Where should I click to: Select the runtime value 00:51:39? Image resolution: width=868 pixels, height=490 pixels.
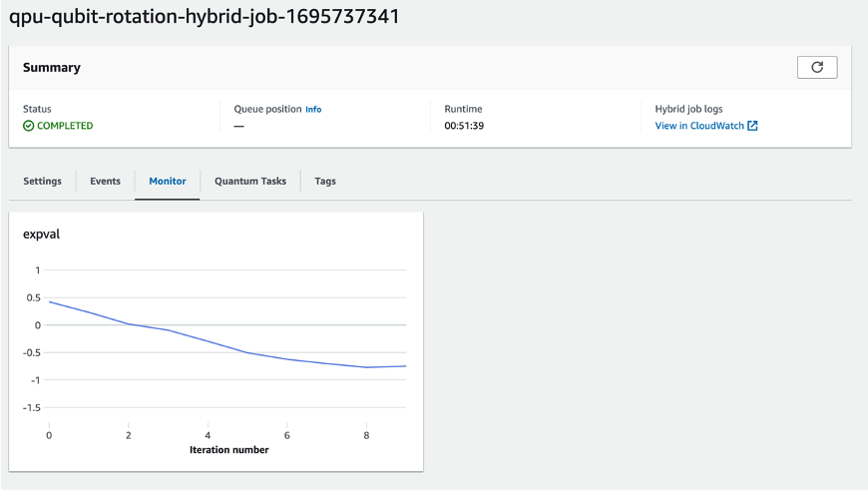(x=464, y=126)
